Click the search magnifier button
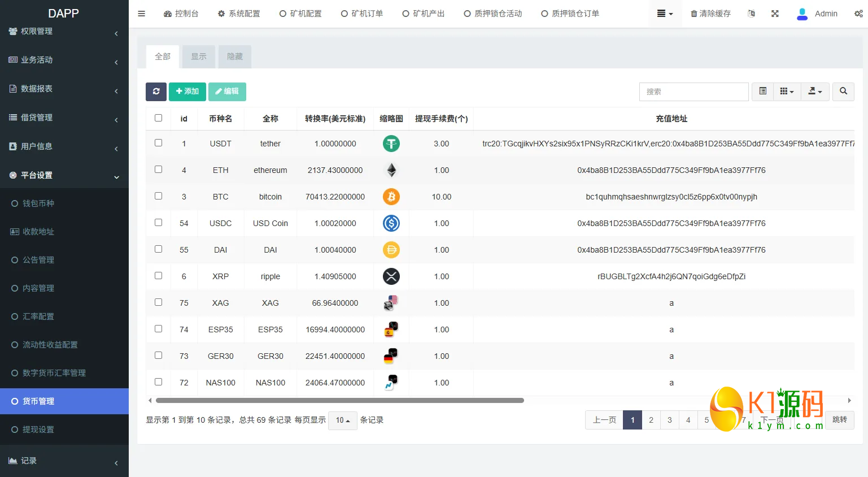Viewport: 868px width, 477px height. click(x=843, y=92)
